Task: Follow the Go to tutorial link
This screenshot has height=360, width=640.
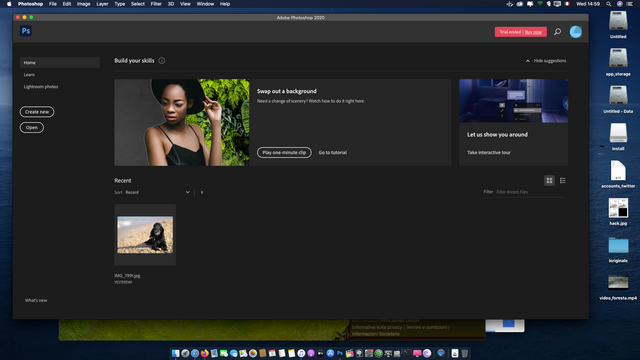Action: (x=333, y=152)
